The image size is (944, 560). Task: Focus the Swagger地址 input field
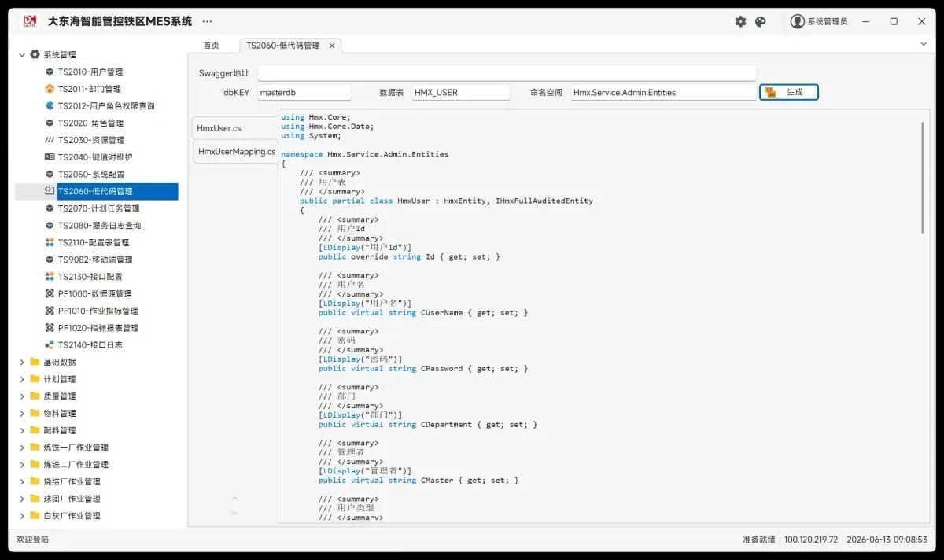click(507, 73)
